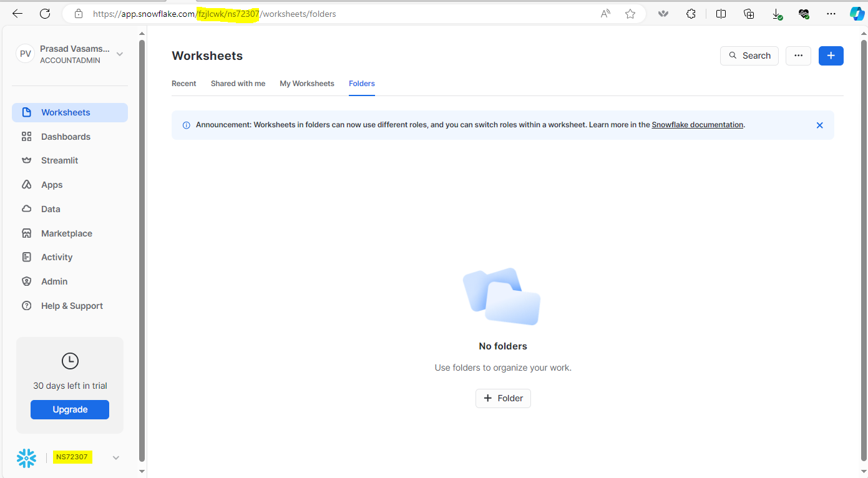The image size is (868, 478).
Task: Click the '30 days left in trial' text
Action: click(70, 386)
